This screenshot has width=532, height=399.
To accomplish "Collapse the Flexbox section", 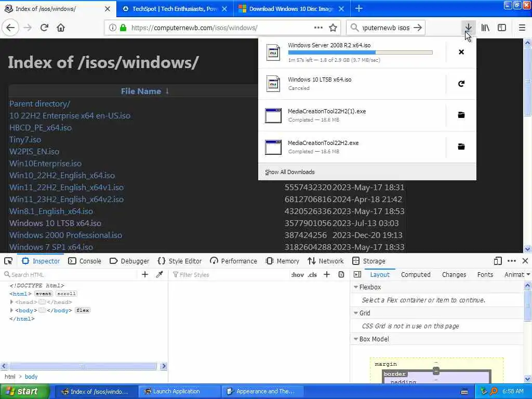I will tap(356, 287).
